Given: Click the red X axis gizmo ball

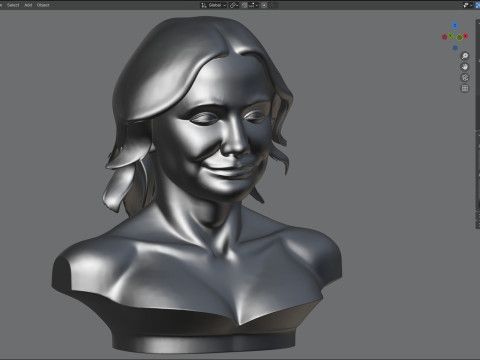Looking at the screenshot, I should pyautogui.click(x=466, y=36).
